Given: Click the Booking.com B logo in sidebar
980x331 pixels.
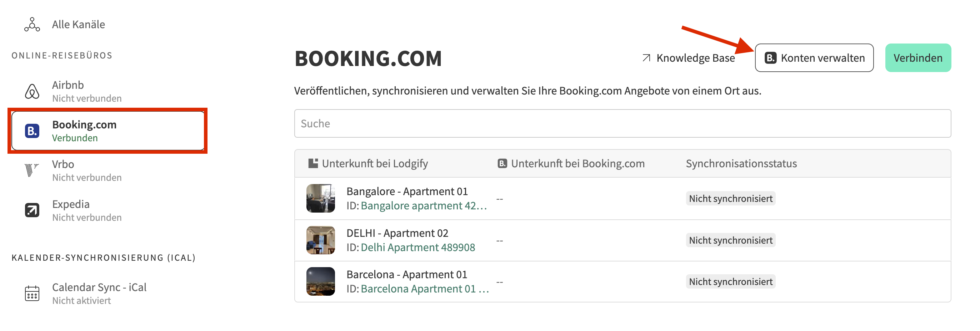Looking at the screenshot, I should [x=32, y=131].
